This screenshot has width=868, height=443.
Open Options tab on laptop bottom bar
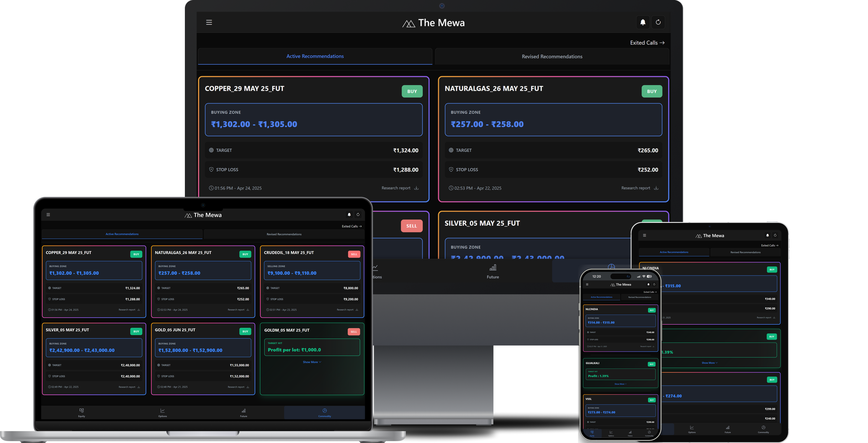click(x=162, y=413)
